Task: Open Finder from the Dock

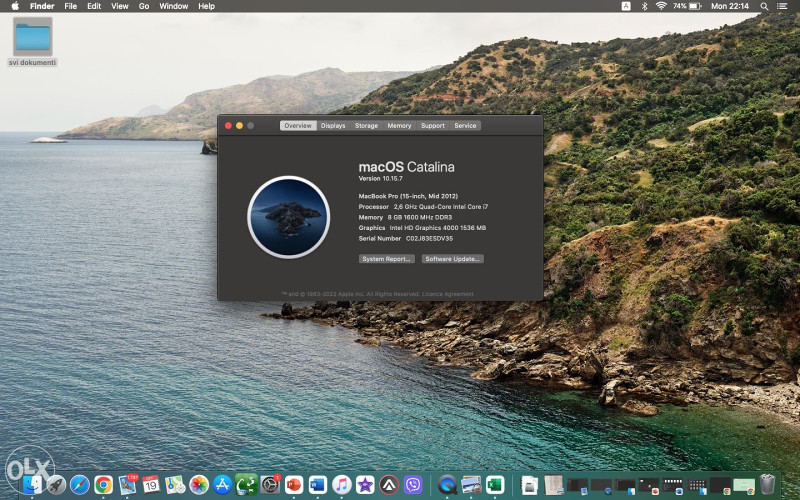Action: click(33, 485)
